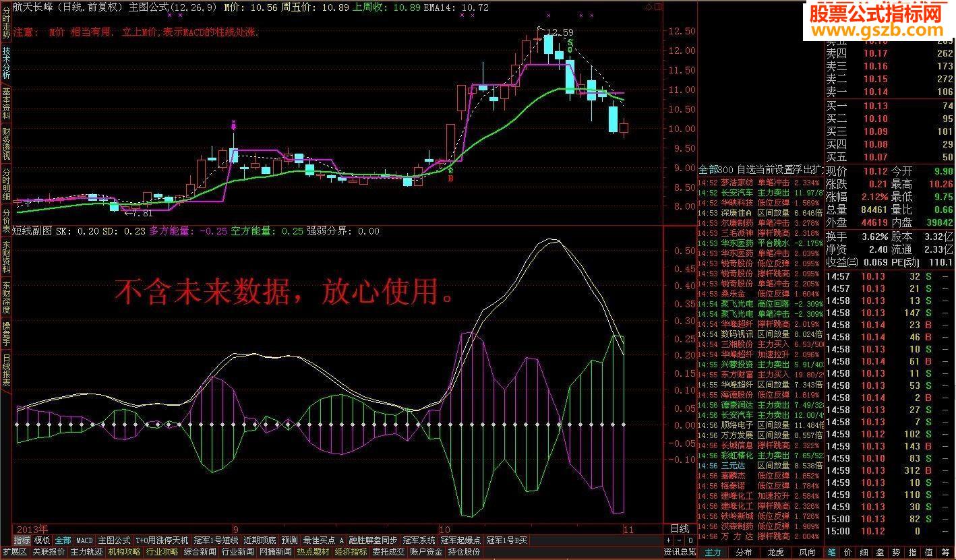Click the 长安汽车 主力卖出 11.97 alert row
The width and height of the screenshot is (956, 560).
pyautogui.click(x=760, y=193)
